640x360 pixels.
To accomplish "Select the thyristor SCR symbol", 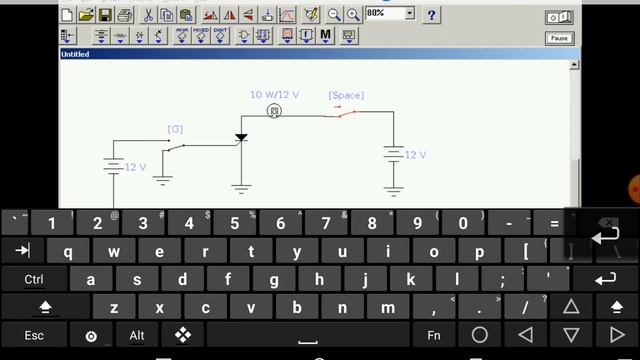I will point(241,138).
